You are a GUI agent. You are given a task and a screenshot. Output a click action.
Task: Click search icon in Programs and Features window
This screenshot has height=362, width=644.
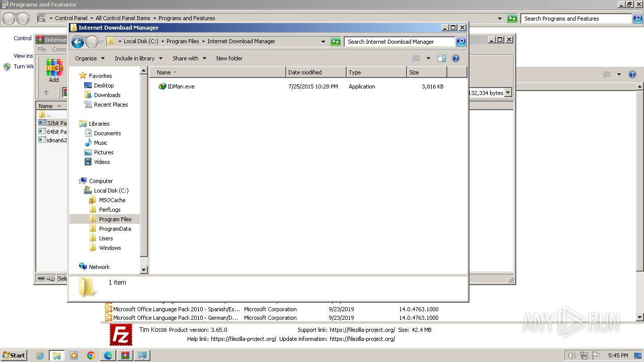click(637, 19)
